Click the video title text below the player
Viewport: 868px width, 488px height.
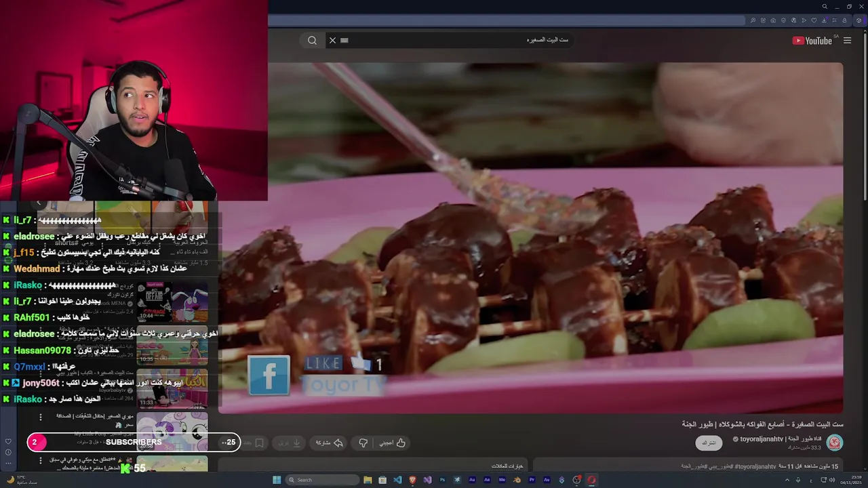coord(762,424)
